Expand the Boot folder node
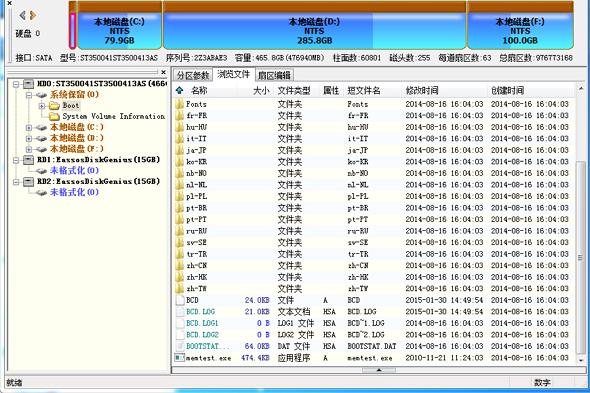590x393 pixels. pos(42,106)
